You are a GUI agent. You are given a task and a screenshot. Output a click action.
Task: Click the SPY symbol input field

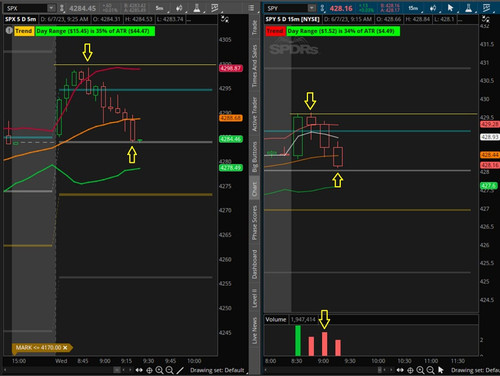tap(286, 8)
